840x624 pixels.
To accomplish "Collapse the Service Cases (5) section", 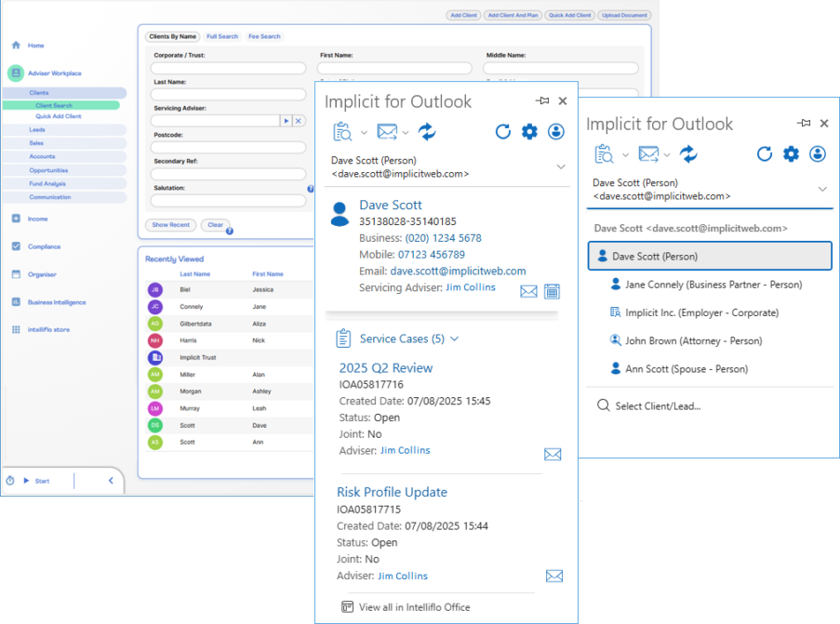I will 455,339.
